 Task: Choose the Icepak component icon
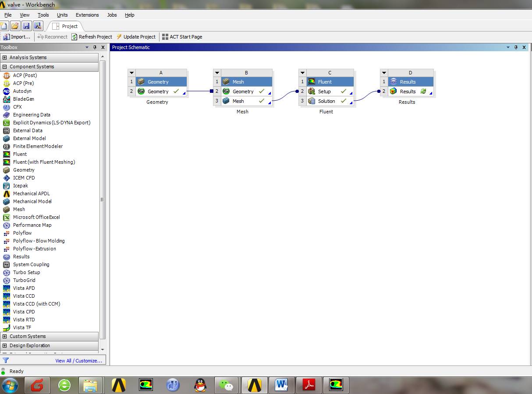(x=6, y=186)
